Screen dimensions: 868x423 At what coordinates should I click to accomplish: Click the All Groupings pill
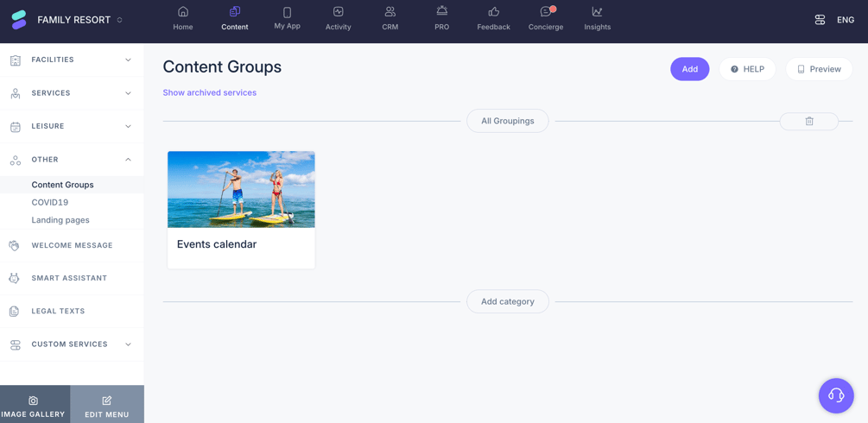(x=508, y=121)
